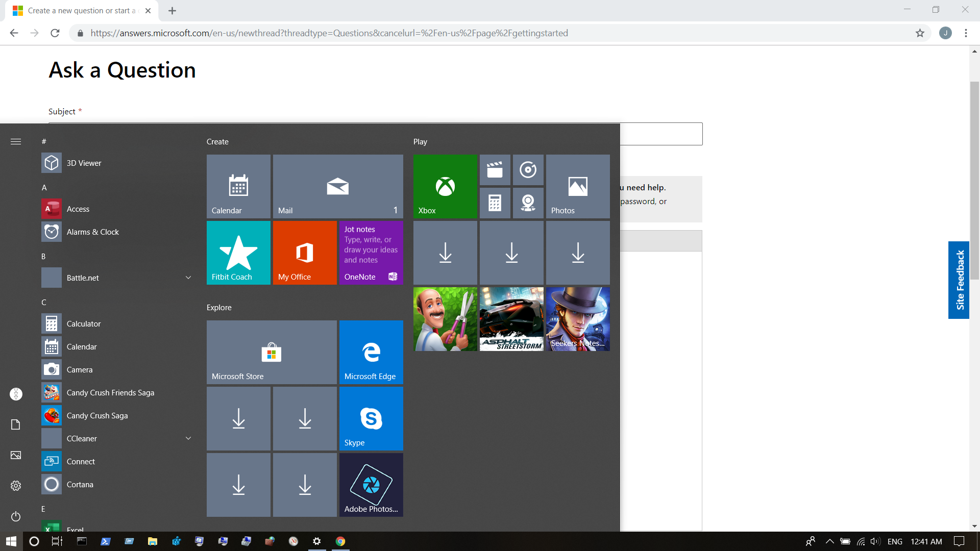Viewport: 980px width, 551px height.
Task: Open the My Office tile
Action: click(x=305, y=253)
